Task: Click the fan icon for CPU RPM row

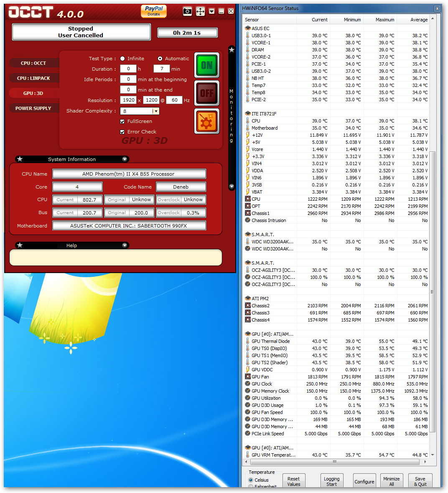Action: pyautogui.click(x=247, y=199)
